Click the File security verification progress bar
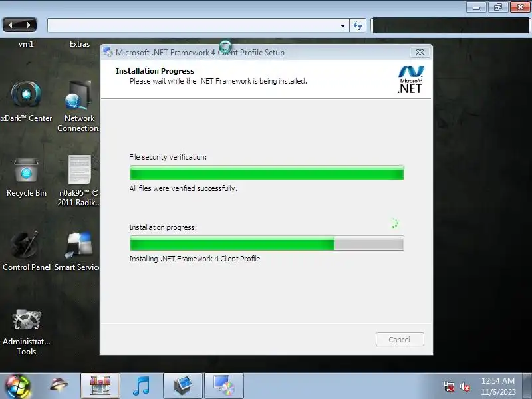This screenshot has width=532, height=399. coord(267,173)
